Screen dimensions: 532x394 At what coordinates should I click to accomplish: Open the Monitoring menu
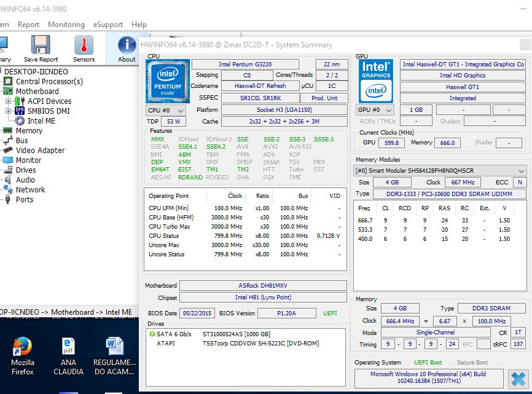[x=66, y=25]
